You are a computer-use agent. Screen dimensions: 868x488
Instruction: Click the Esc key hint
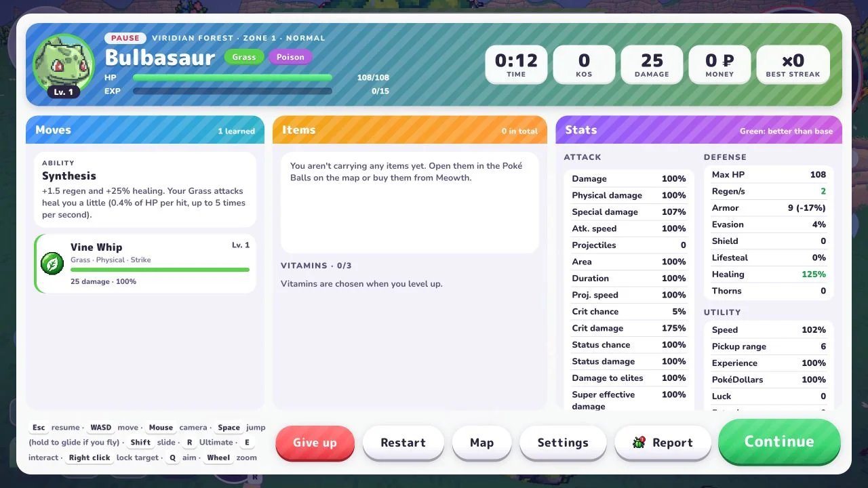[39, 428]
